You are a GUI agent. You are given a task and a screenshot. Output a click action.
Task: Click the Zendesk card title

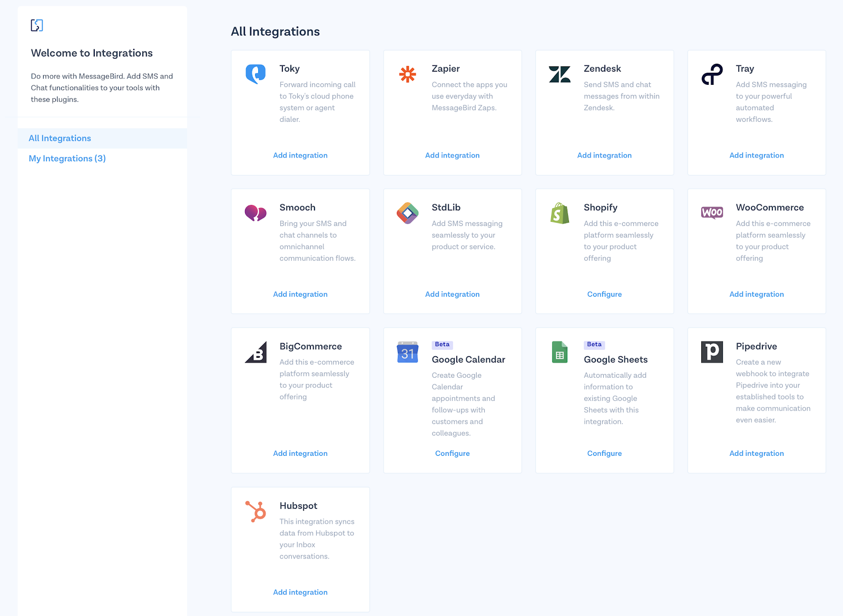click(602, 69)
